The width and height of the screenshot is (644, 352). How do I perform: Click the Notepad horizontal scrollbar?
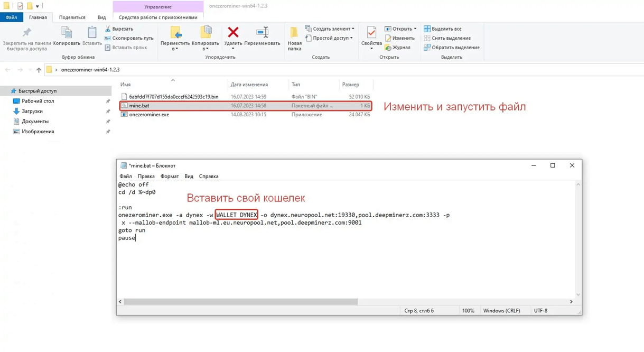click(240, 302)
